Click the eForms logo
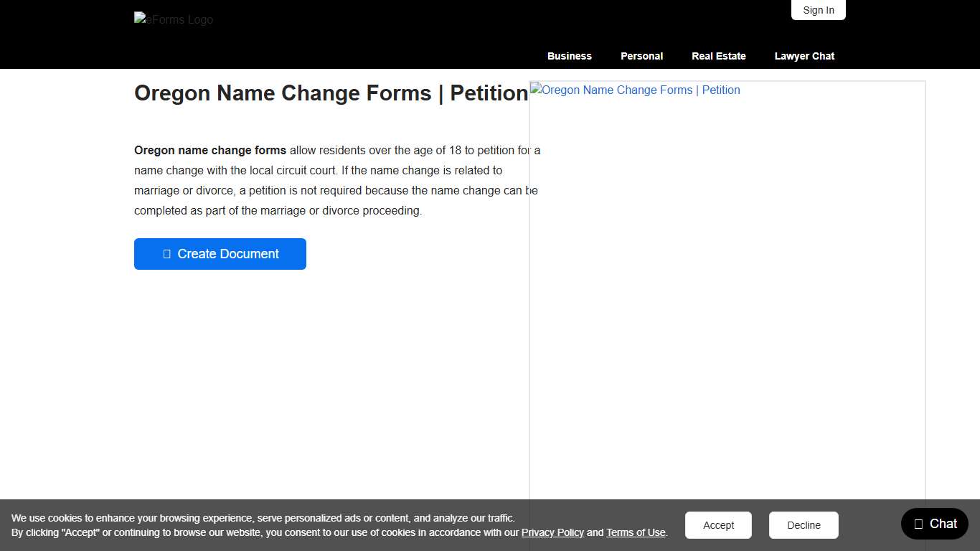This screenshot has height=551, width=980. (x=173, y=19)
